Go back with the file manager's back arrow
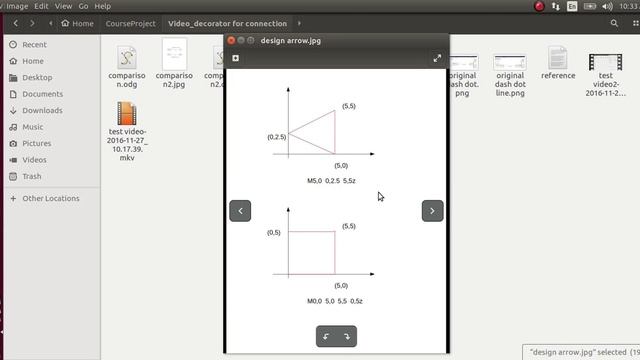This screenshot has height=360, width=640. point(16,23)
